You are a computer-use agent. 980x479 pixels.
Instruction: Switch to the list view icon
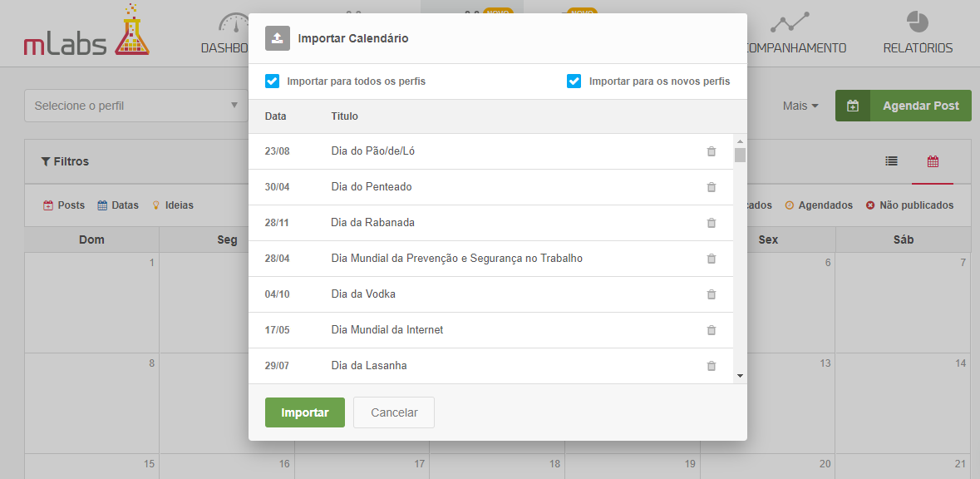tap(891, 161)
